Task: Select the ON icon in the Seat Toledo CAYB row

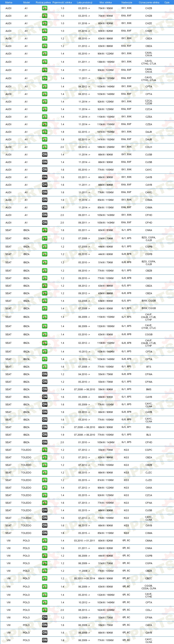Action: pos(45,525)
